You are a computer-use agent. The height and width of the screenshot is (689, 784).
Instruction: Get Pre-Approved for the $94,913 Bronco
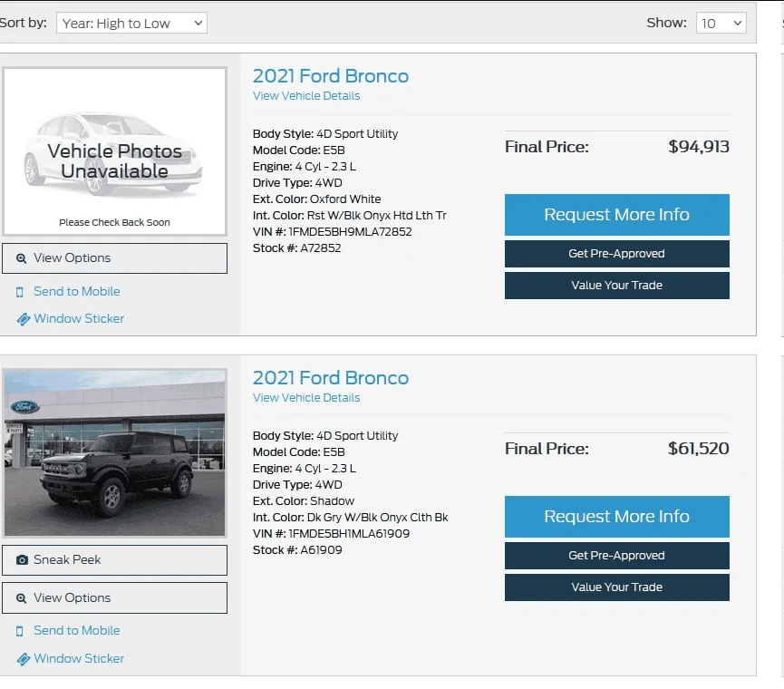616,254
